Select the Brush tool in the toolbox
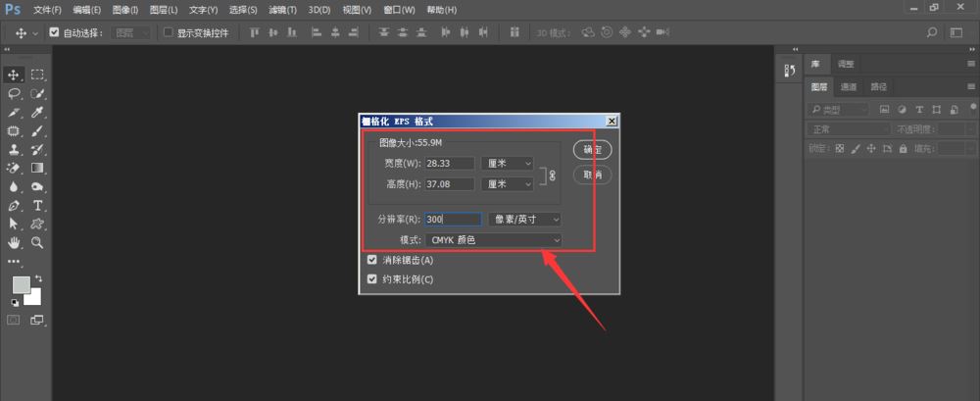The height and width of the screenshot is (401, 980). [x=37, y=130]
